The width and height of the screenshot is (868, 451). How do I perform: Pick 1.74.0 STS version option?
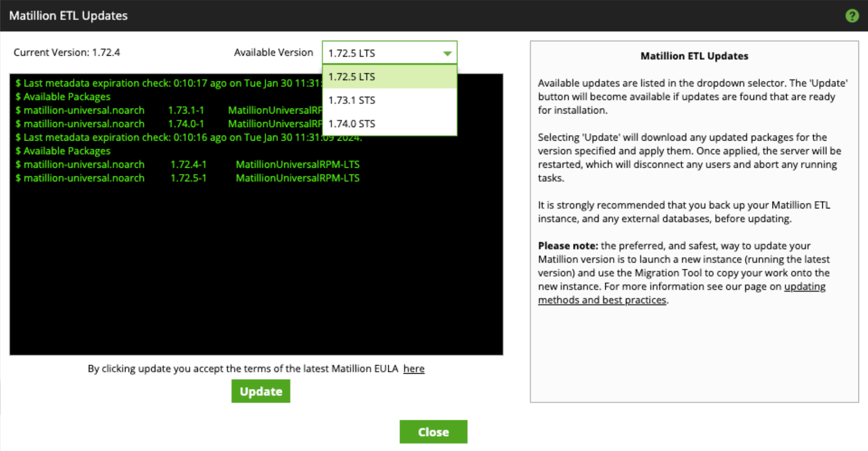click(x=390, y=124)
